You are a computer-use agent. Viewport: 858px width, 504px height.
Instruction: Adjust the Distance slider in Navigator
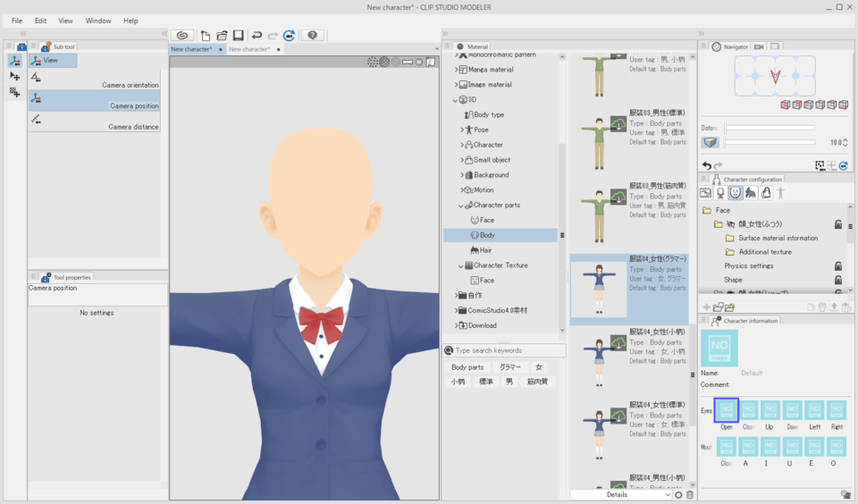tap(770, 128)
